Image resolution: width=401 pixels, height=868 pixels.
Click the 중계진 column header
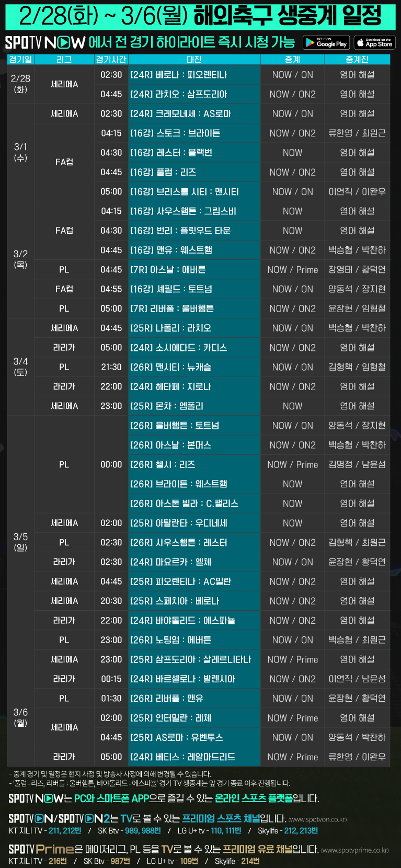tap(357, 60)
